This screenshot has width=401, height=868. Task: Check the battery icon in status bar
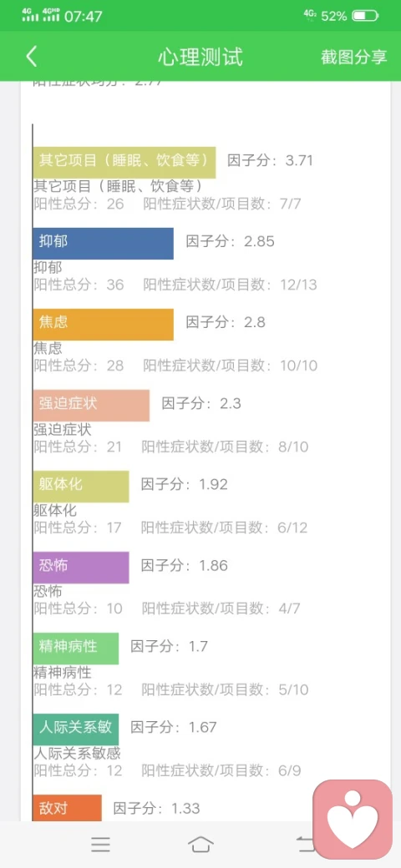click(x=366, y=16)
